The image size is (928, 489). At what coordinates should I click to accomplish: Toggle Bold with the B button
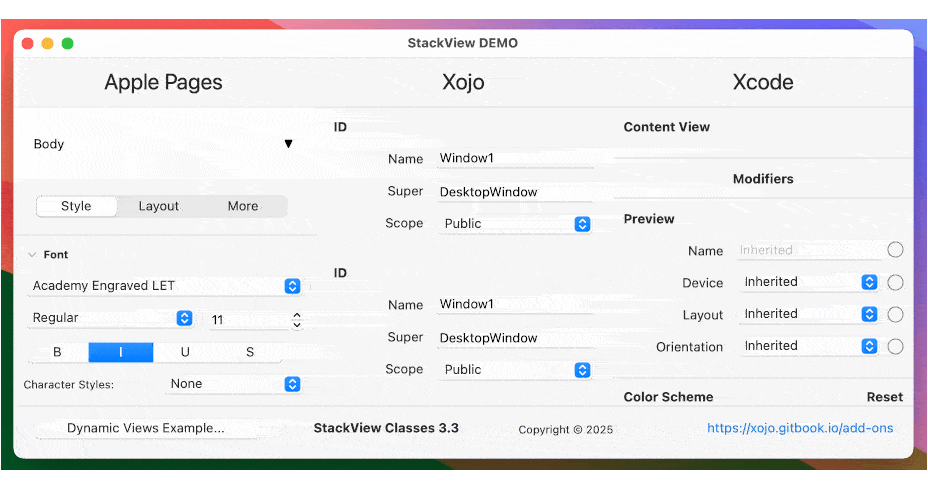(x=57, y=352)
